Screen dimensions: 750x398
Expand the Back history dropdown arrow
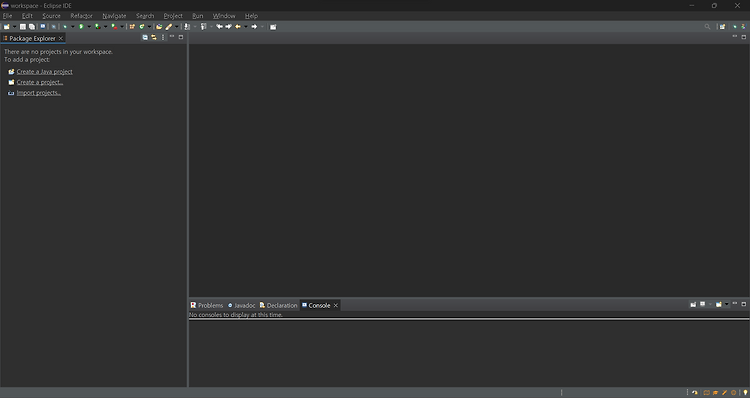point(246,27)
